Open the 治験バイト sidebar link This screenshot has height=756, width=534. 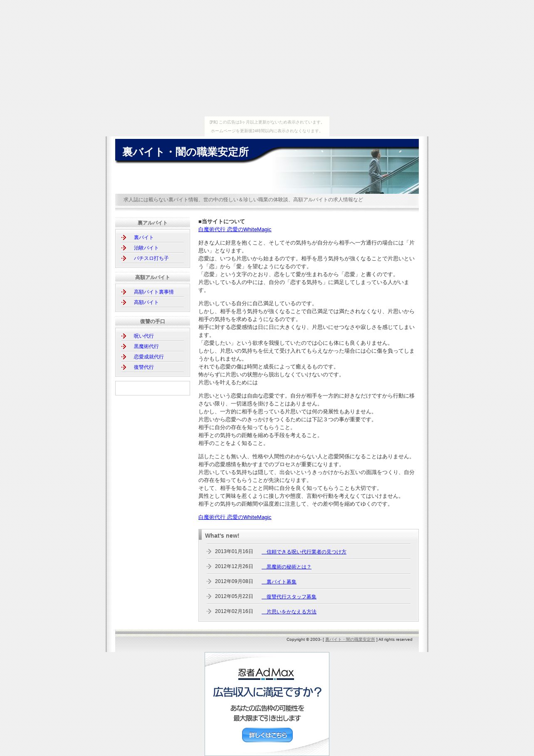tap(146, 248)
